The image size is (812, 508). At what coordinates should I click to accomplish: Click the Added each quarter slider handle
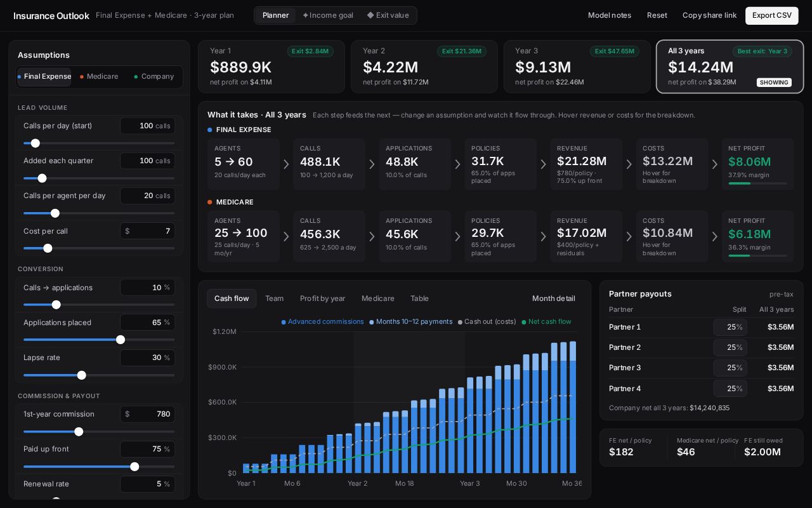43,178
